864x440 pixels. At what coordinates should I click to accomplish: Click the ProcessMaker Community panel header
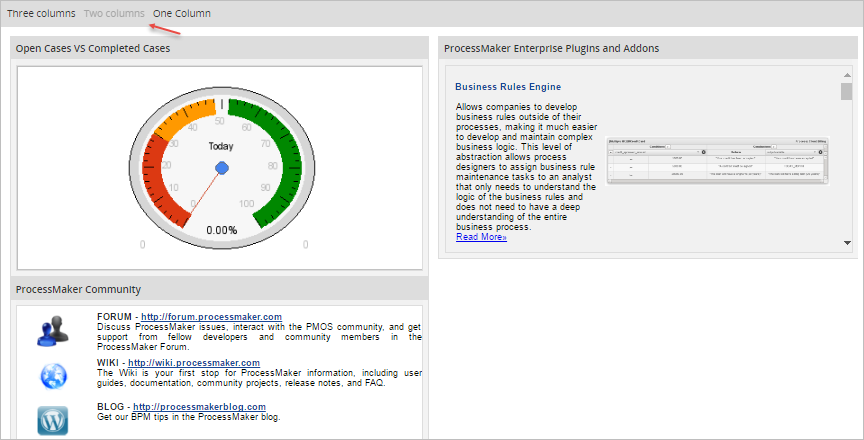(78, 289)
